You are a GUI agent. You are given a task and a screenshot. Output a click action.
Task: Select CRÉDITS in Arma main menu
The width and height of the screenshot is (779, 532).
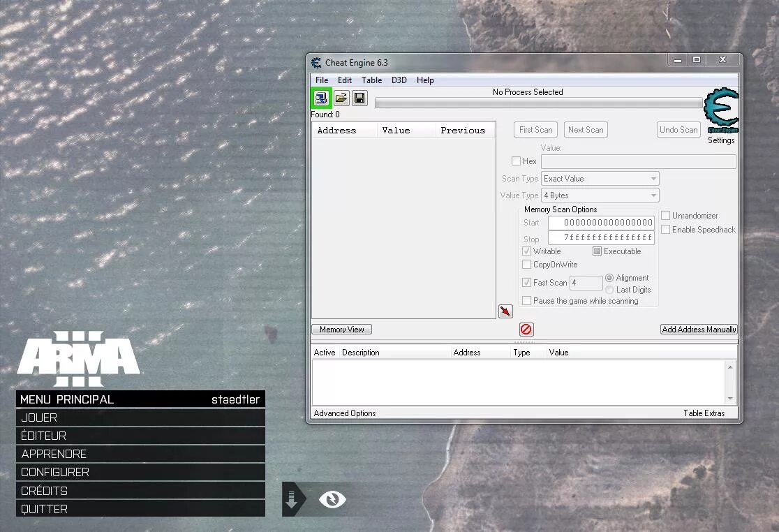140,491
